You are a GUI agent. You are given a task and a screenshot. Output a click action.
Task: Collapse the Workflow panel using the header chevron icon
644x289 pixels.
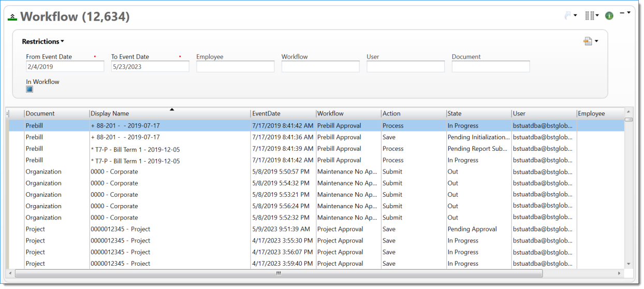click(12, 17)
